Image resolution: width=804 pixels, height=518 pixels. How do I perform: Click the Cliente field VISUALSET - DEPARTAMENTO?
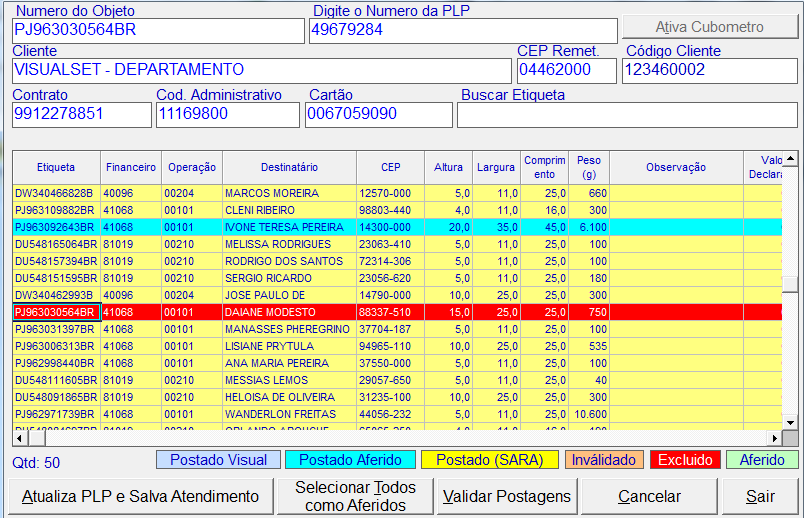coord(262,71)
